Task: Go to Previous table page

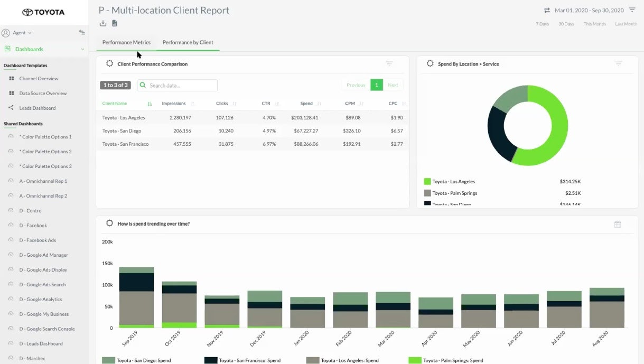Action: [x=356, y=85]
